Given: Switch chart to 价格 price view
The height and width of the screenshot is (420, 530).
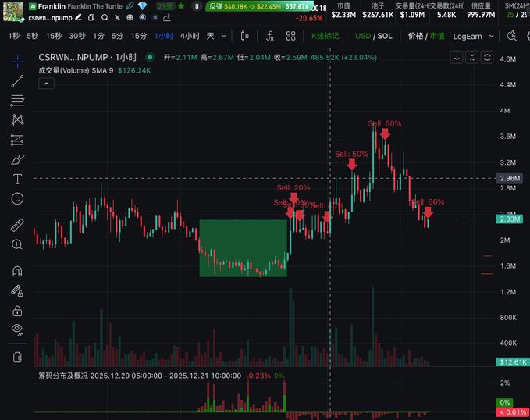Looking at the screenshot, I should [415, 36].
